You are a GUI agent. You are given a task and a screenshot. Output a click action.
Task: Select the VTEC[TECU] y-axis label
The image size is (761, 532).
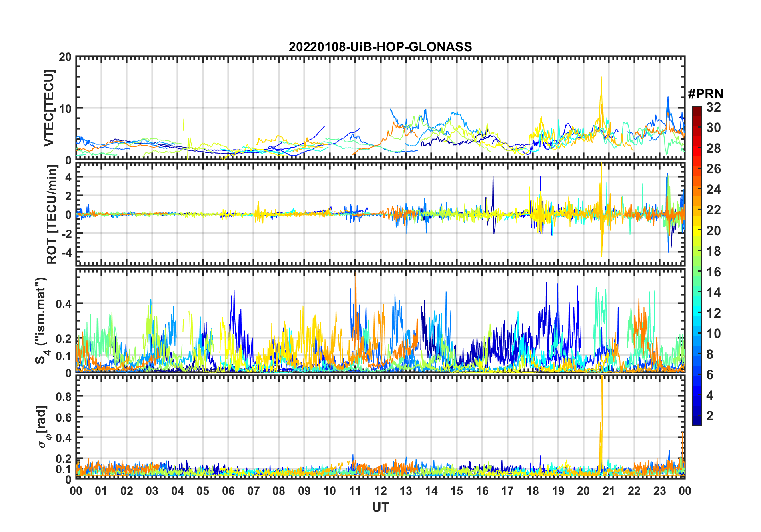tap(49, 108)
